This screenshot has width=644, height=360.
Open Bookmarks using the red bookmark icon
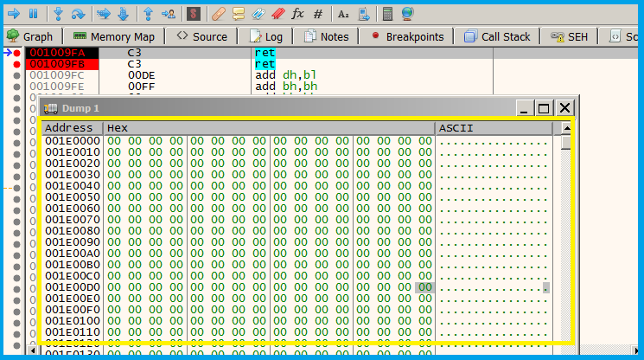[277, 14]
